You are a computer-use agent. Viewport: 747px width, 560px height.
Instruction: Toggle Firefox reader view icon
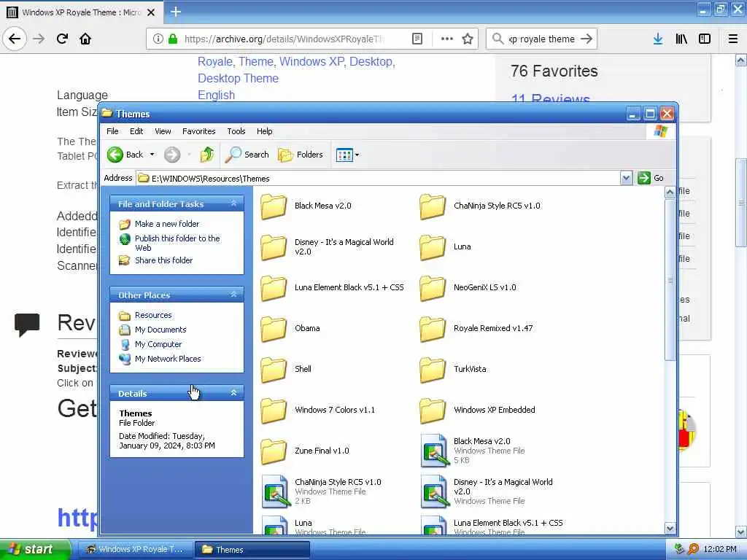(x=417, y=39)
